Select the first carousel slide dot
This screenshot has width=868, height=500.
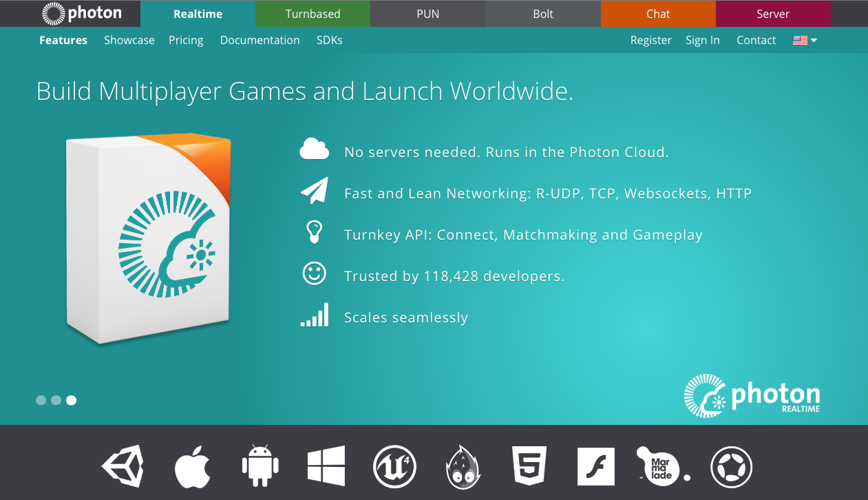pyautogui.click(x=41, y=400)
